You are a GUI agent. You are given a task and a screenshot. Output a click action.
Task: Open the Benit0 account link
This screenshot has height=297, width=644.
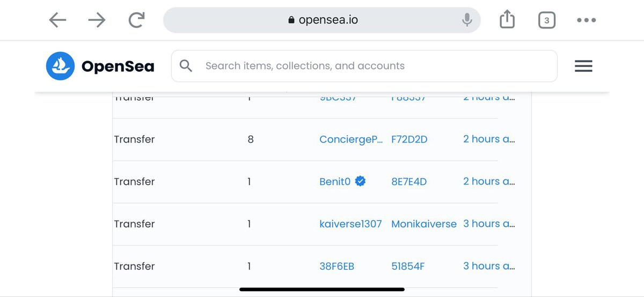tap(335, 182)
